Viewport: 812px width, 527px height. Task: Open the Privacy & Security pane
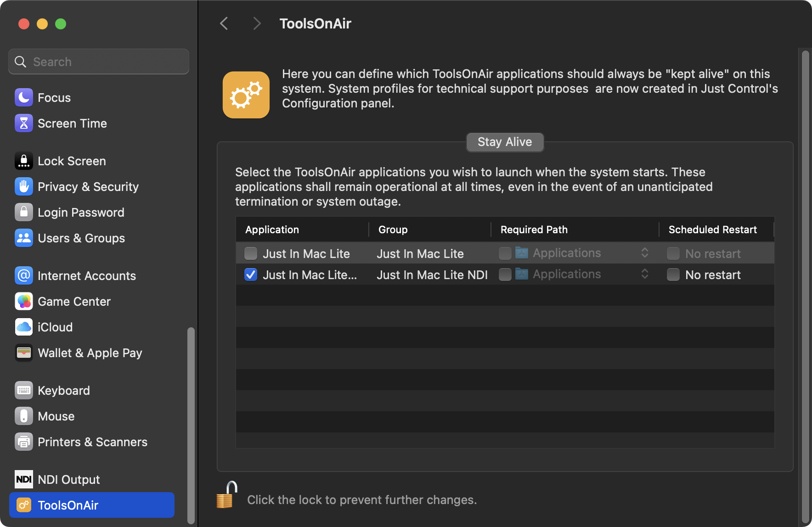[x=92, y=186]
